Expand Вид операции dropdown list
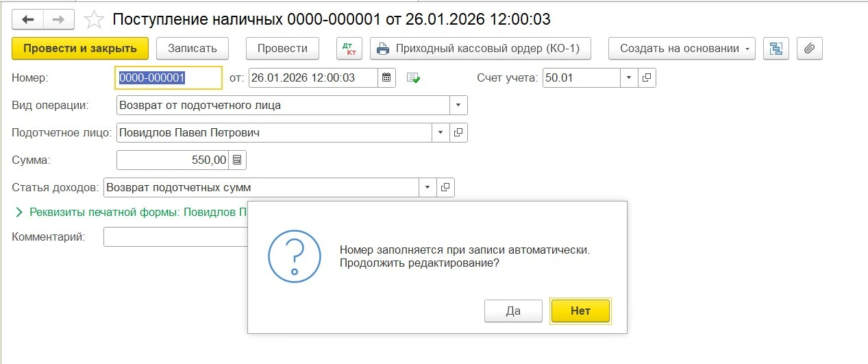Viewport: 868px width, 364px height. (x=458, y=105)
